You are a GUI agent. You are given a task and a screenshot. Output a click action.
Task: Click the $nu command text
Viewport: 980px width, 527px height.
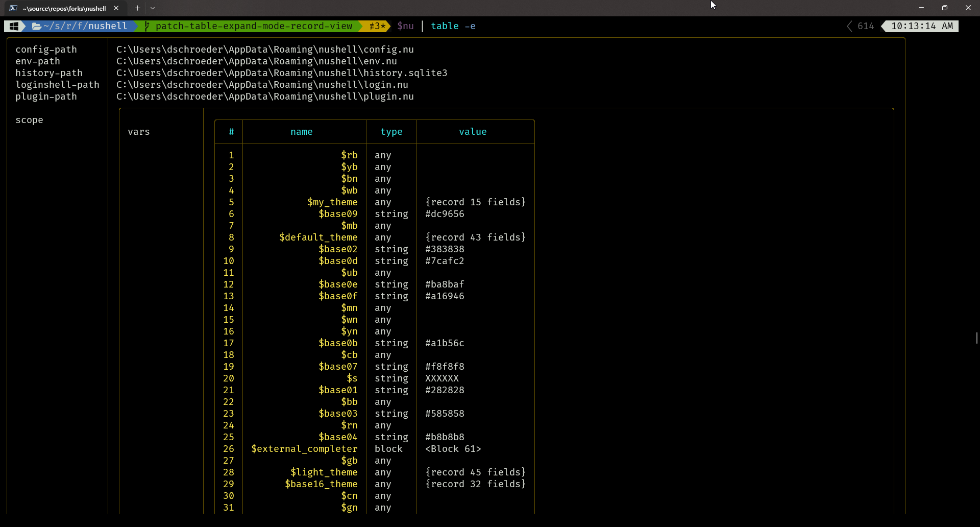pos(405,26)
